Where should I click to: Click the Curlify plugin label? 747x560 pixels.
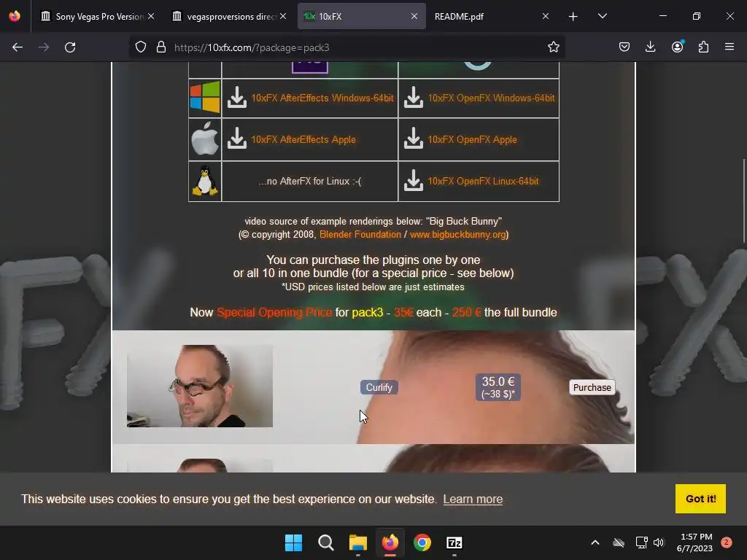[379, 387]
